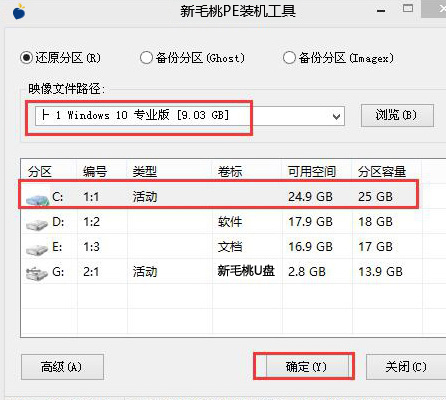
Task: Click the 2.8 GB free space cell
Action: [x=307, y=272]
